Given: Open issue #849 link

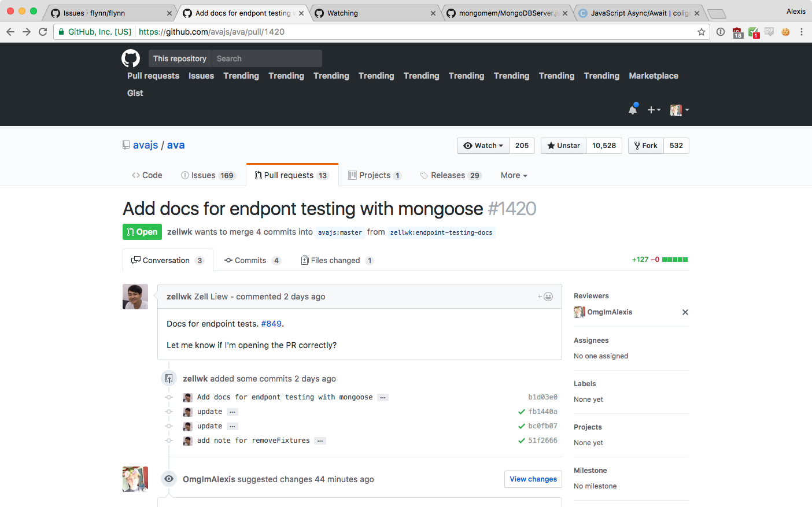Looking at the screenshot, I should pyautogui.click(x=271, y=324).
